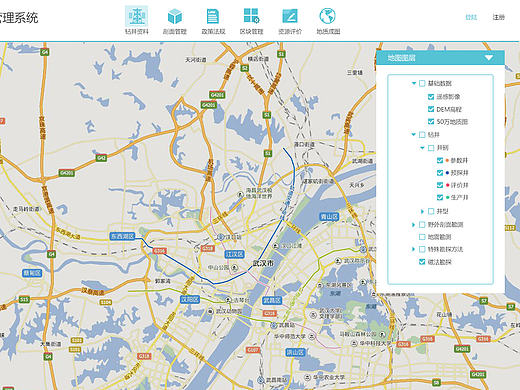Click the 东西湖区 district badge
This screenshot has width=520, height=390.
122,236
